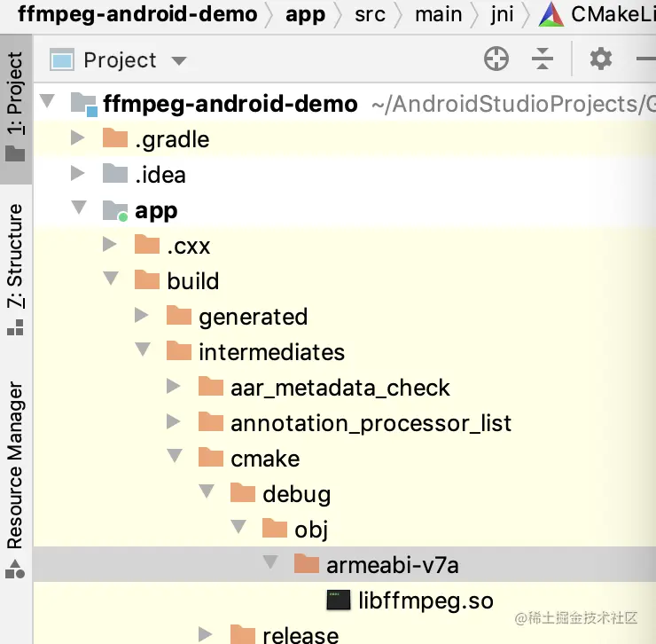This screenshot has width=656, height=644.
Task: Expand the .cxx folder
Action: pos(110,244)
